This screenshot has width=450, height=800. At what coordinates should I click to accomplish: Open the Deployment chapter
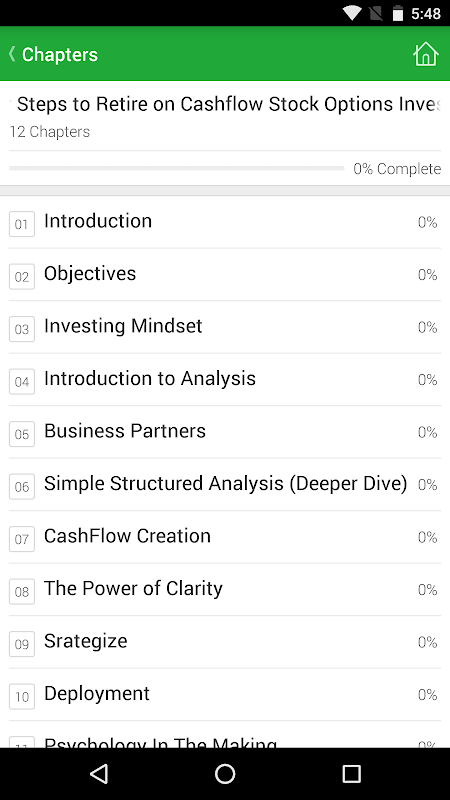(225, 695)
